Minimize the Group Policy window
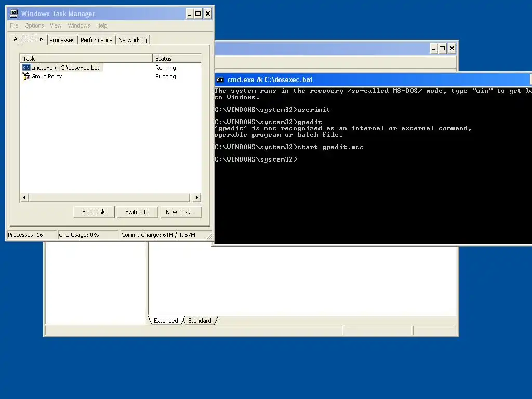This screenshot has width=532, height=399. pyautogui.click(x=434, y=48)
